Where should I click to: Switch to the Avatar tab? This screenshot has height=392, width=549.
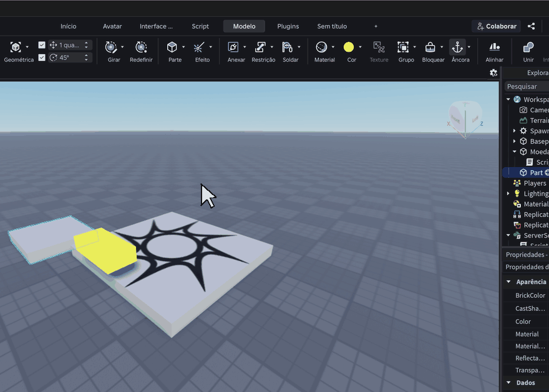[x=112, y=26]
